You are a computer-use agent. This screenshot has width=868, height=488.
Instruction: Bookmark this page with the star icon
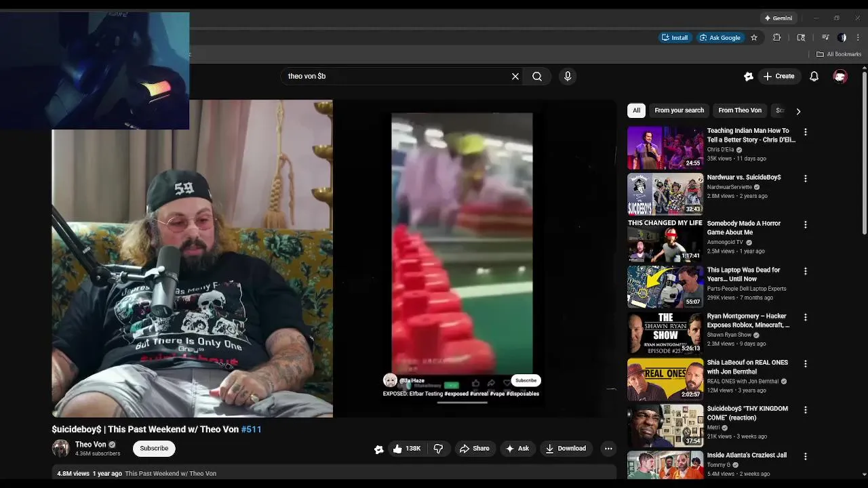(753, 38)
